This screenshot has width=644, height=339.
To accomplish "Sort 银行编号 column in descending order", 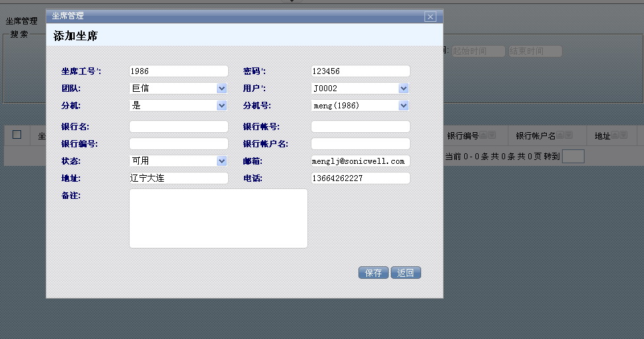I will tap(493, 135).
